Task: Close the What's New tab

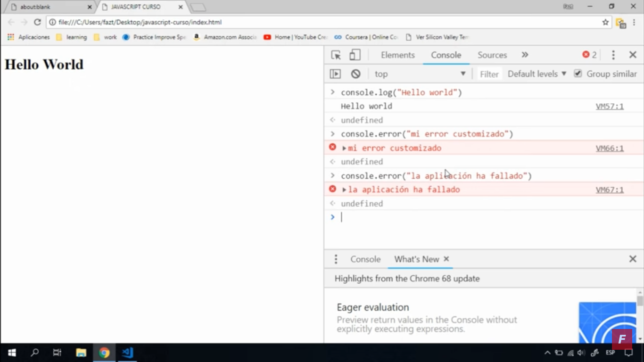Action: [446, 259]
